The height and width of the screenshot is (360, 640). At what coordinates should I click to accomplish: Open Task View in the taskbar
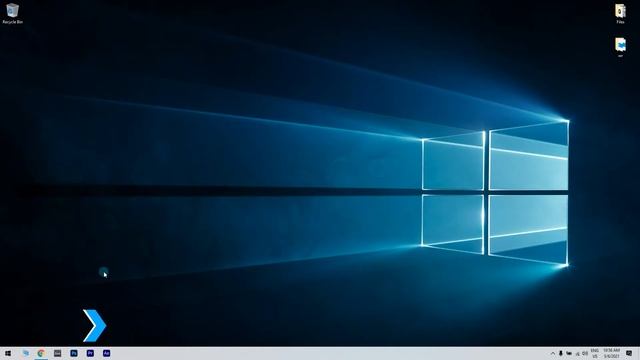point(25,353)
